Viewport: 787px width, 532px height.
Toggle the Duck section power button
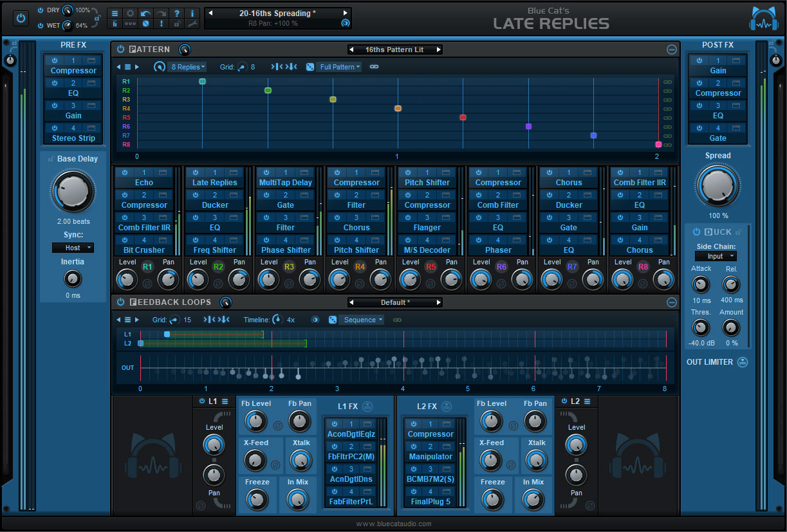click(696, 232)
